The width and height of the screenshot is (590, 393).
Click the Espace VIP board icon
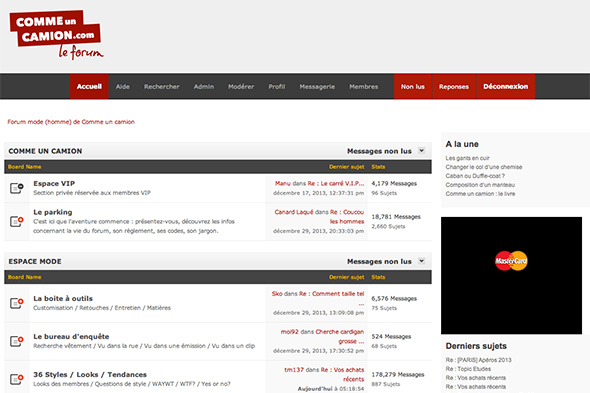(17, 188)
